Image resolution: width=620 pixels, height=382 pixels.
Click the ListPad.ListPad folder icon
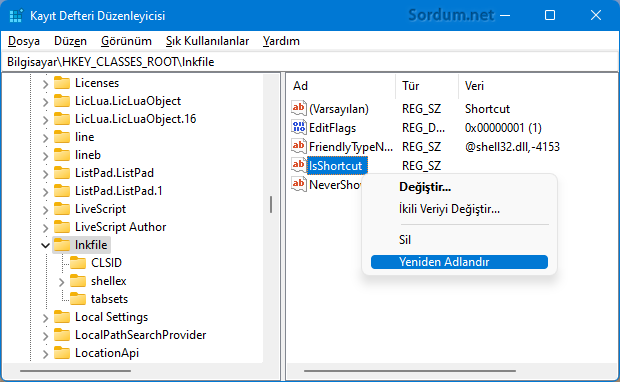[x=62, y=173]
